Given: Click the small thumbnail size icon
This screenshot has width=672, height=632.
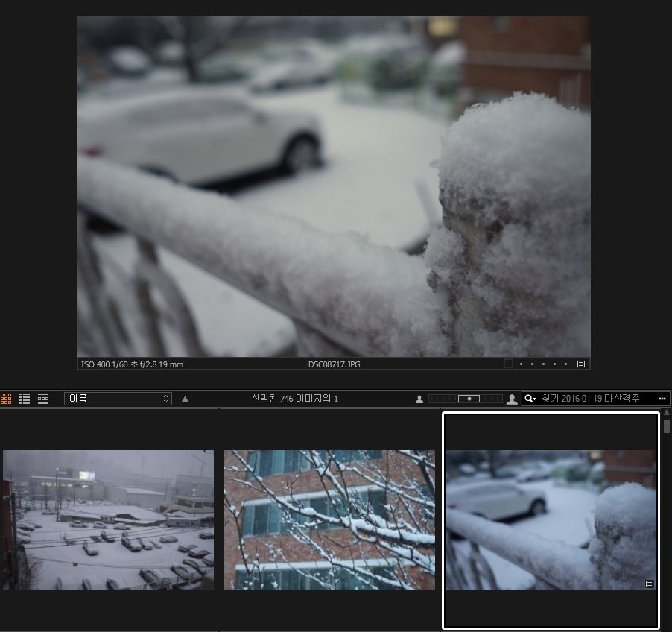Looking at the screenshot, I should point(419,399).
